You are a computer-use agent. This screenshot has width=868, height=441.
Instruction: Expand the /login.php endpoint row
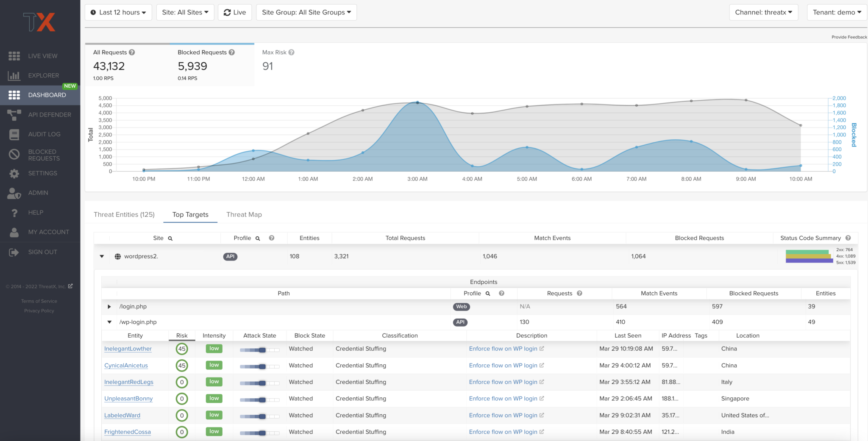coord(109,307)
